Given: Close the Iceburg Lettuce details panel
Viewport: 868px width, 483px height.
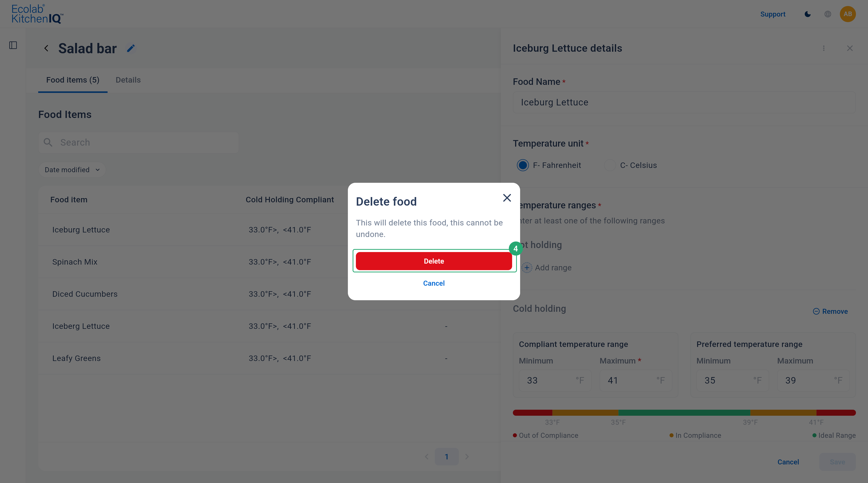Looking at the screenshot, I should click(850, 48).
